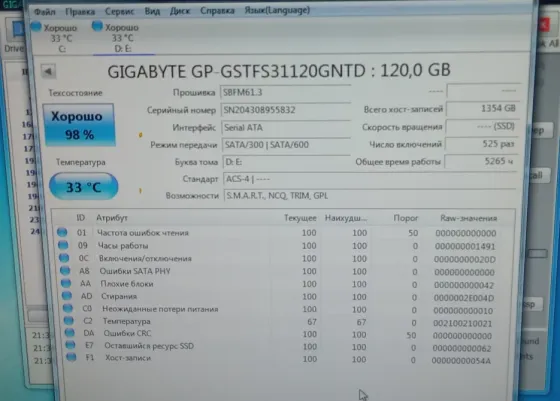Image resolution: width=560 pixels, height=401 pixels.
Task: Click status icon of attribute 0C Включения/отключения
Action: coord(64,258)
